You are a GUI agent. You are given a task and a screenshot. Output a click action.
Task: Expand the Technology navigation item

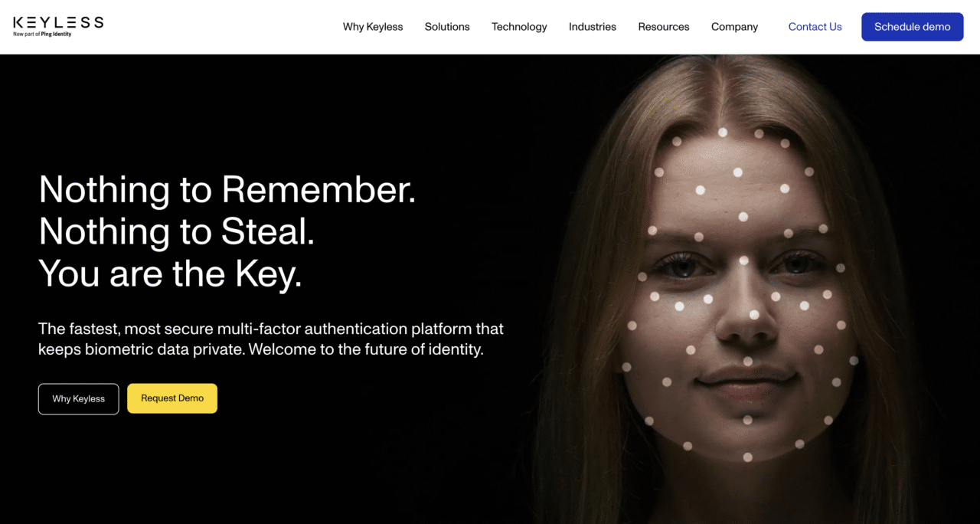[x=519, y=27]
